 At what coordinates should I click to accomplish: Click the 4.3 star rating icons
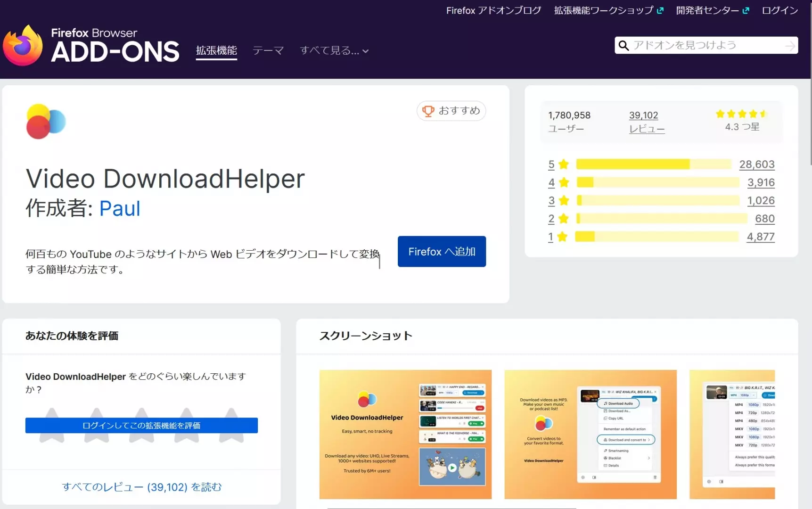[x=742, y=114]
